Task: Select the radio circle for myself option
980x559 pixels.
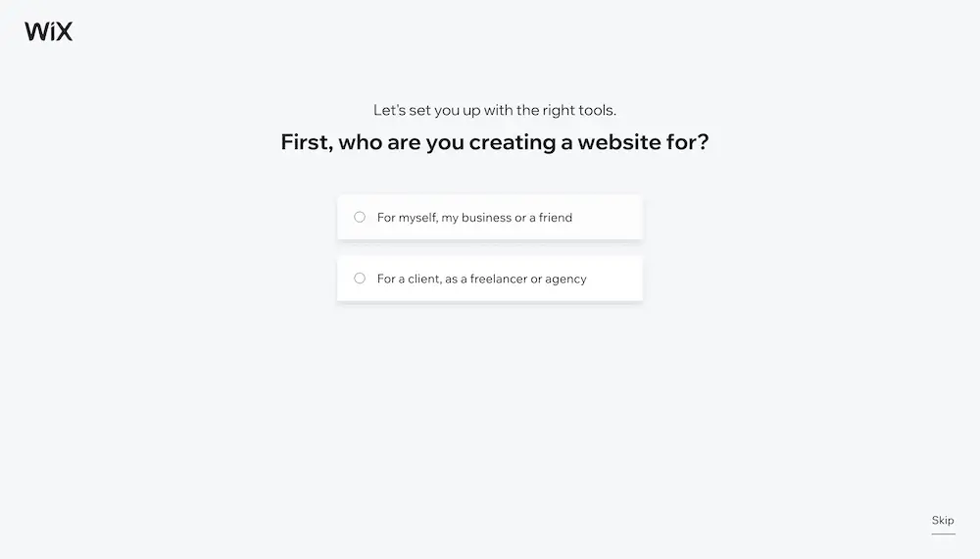Action: point(360,217)
